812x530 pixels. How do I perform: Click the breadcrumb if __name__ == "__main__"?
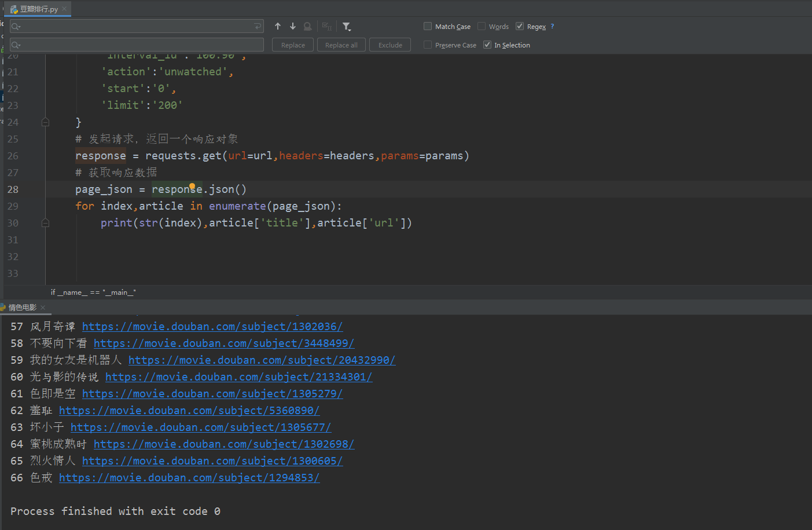pos(93,292)
